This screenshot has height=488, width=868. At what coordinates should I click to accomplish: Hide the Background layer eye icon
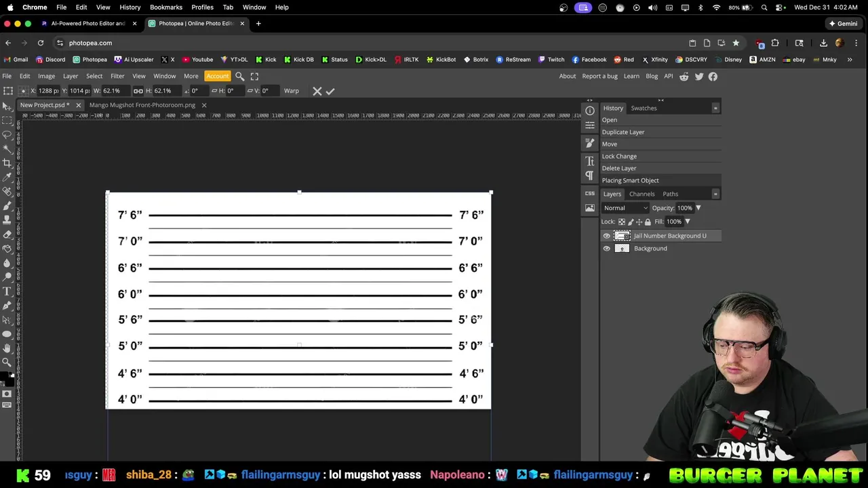pos(606,249)
